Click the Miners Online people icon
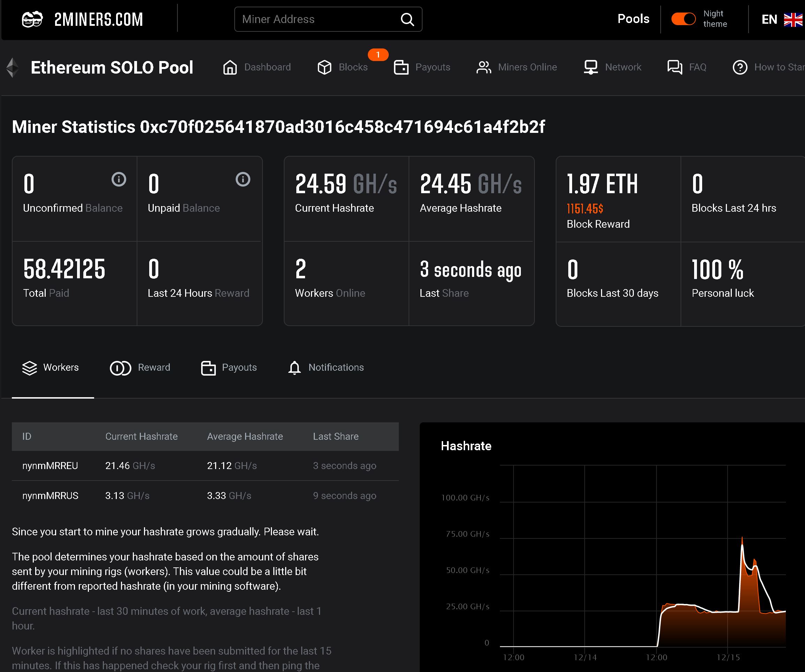The image size is (805, 672). tap(484, 67)
